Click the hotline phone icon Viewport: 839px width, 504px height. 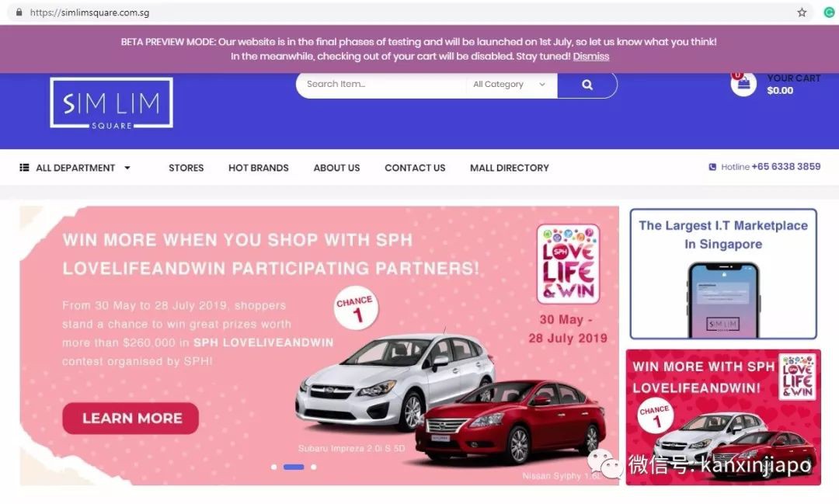712,167
